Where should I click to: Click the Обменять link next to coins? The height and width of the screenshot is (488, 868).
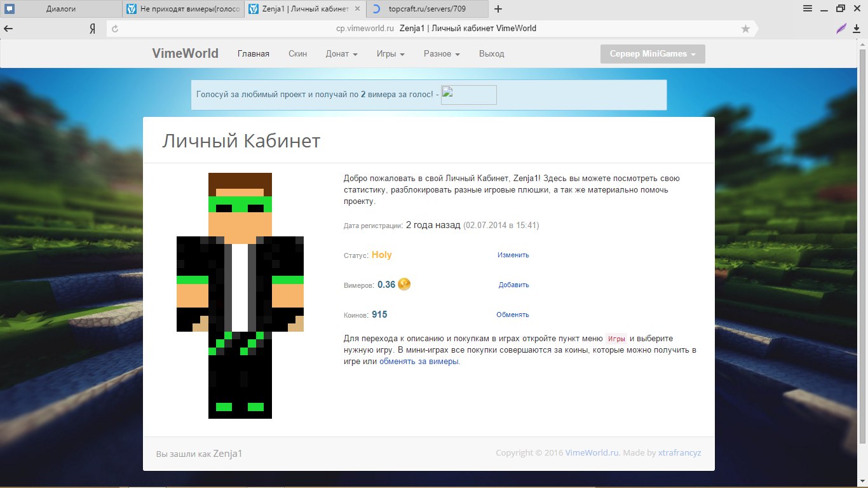coord(512,315)
